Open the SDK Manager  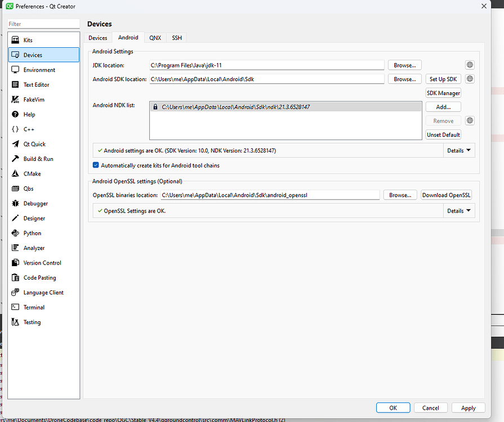coord(443,93)
